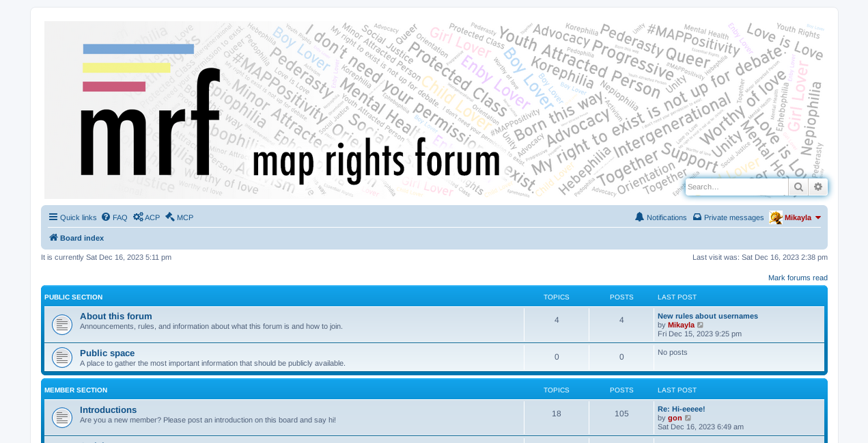Open the FAQ page
Image resolution: width=868 pixels, height=443 pixels.
coord(115,217)
